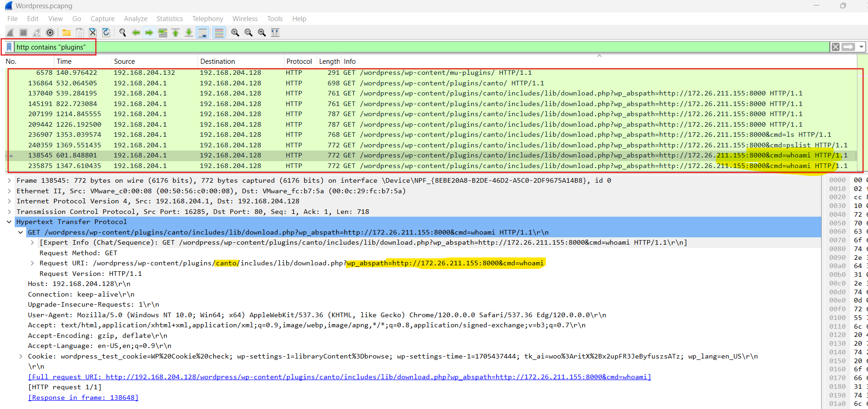The height and width of the screenshot is (409, 868).
Task: Open the Capture menu
Action: pyautogui.click(x=102, y=19)
